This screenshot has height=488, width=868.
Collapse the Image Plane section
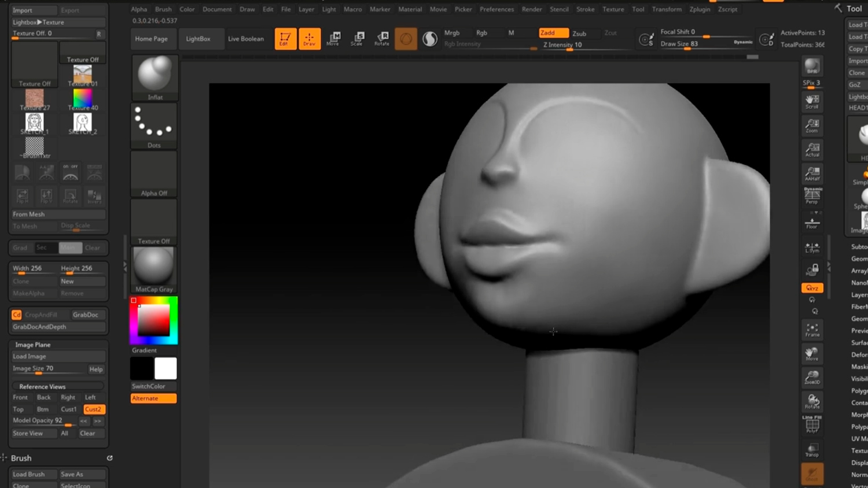(x=33, y=345)
